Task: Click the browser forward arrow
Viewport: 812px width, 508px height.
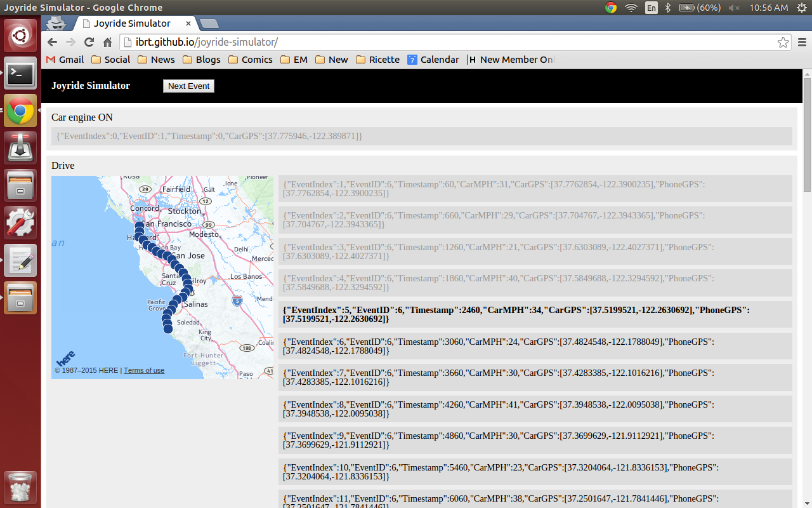Action: [x=71, y=43]
